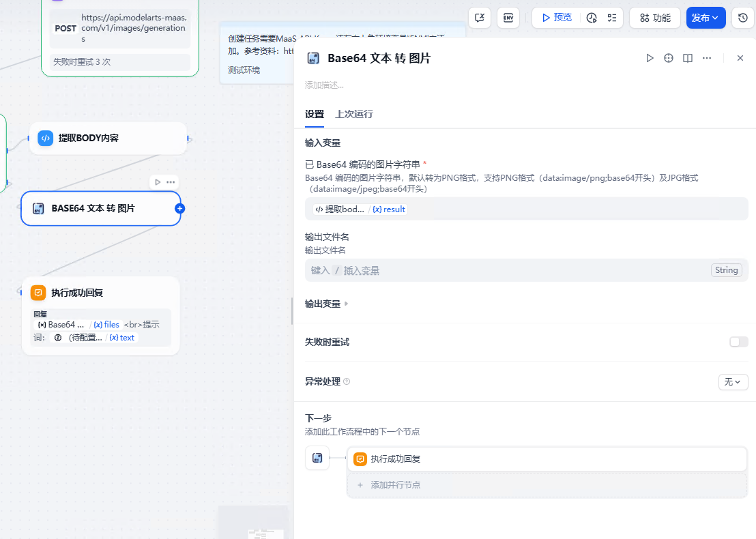Viewport: 756px width, 539px height.
Task: Open the annotation tool in the top toolbar
Action: coord(480,18)
